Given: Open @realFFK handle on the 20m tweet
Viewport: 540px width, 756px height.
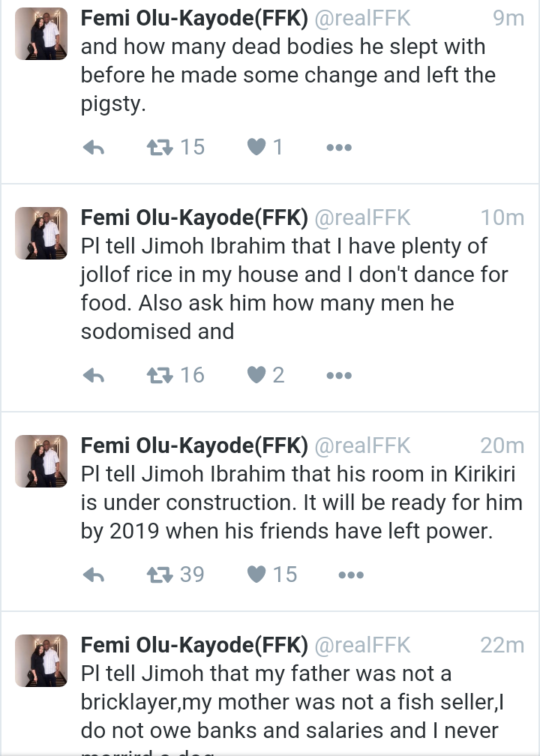Looking at the screenshot, I should pos(362,445).
